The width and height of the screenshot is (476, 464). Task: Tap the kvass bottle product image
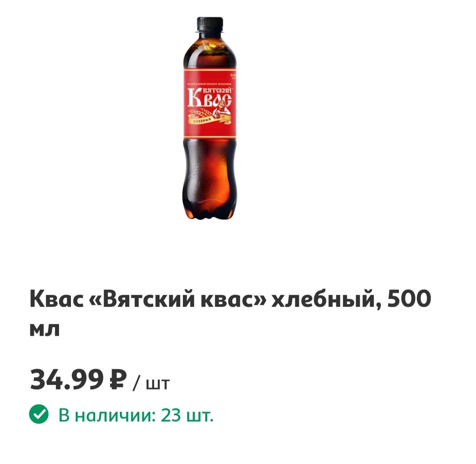pos(210,119)
